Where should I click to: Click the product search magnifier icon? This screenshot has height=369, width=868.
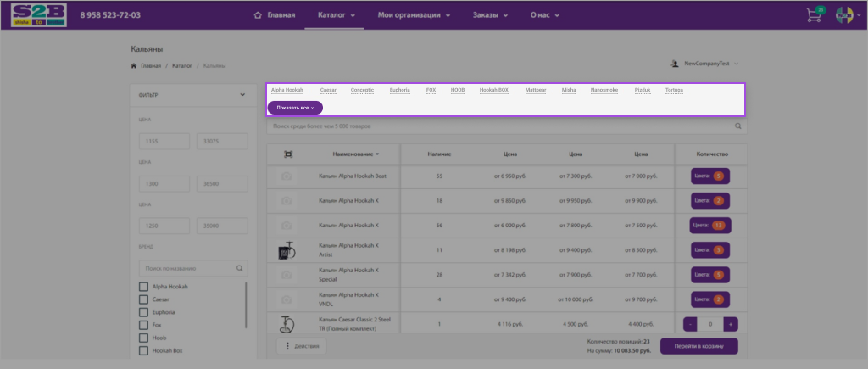coord(738,126)
